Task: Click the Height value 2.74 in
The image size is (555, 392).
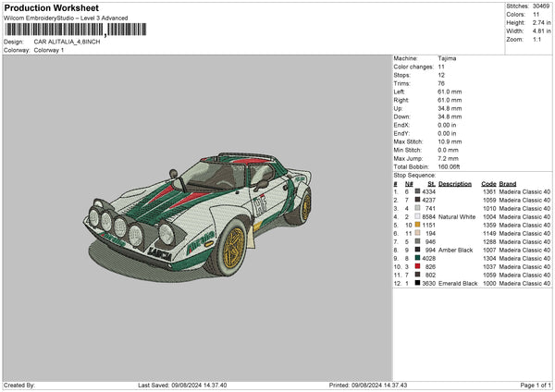Action: (541, 22)
